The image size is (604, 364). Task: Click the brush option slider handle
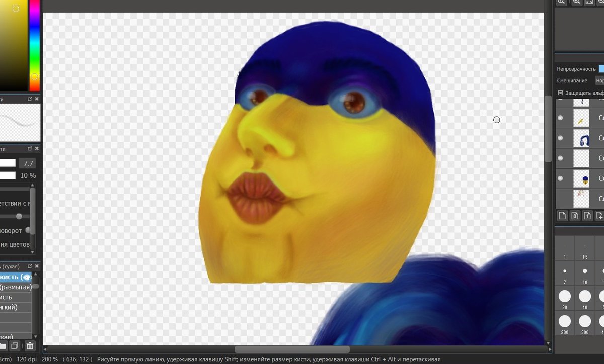[19, 216]
